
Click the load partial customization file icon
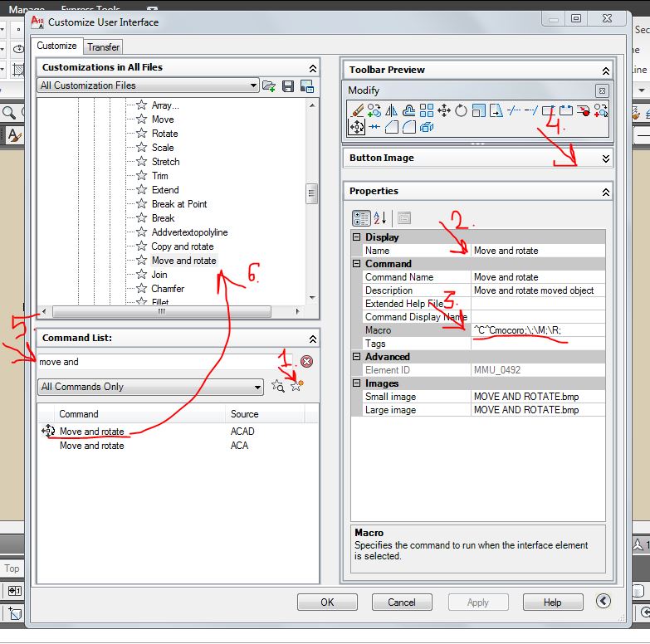click(269, 85)
